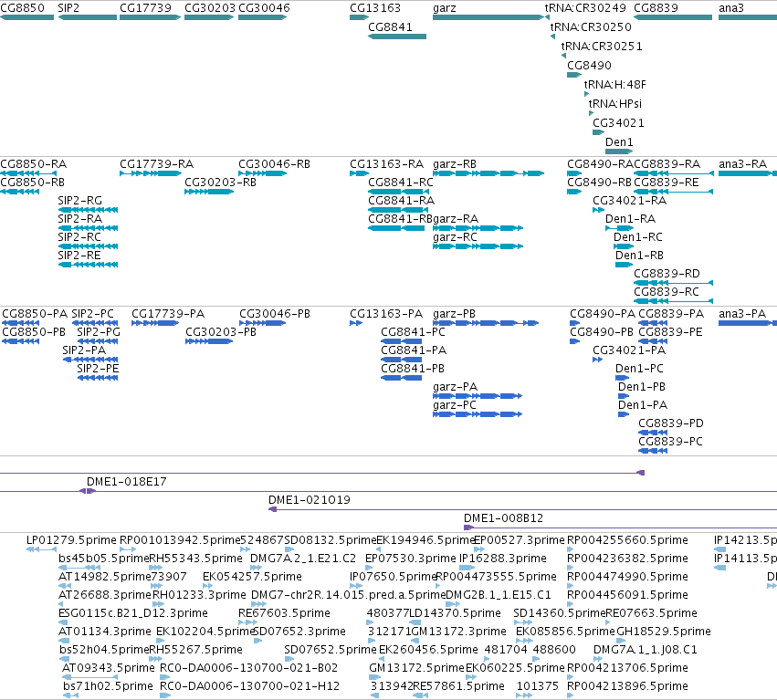Select the CG8841-PC protein label
777x700 pixels.
[x=413, y=332]
